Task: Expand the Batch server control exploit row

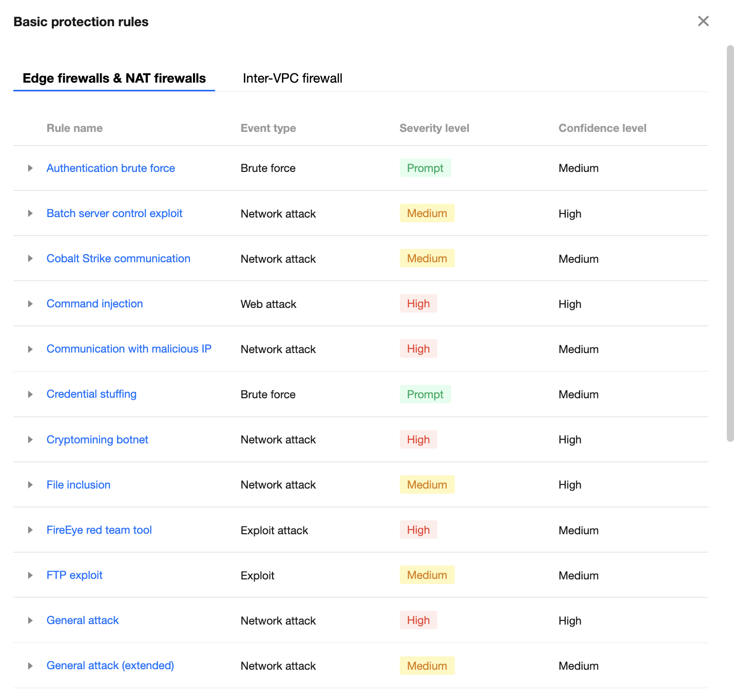Action: [30, 213]
